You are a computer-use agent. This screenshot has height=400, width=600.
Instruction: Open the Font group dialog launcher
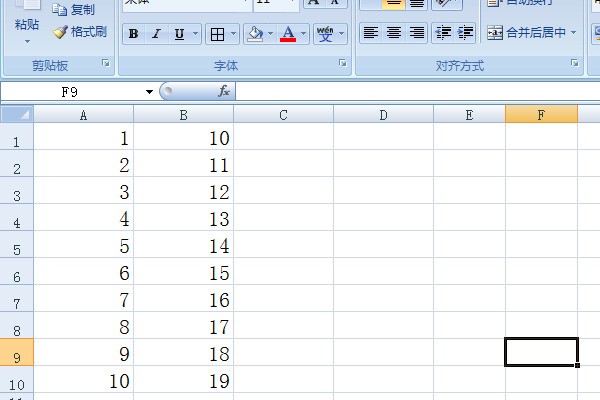(x=343, y=63)
